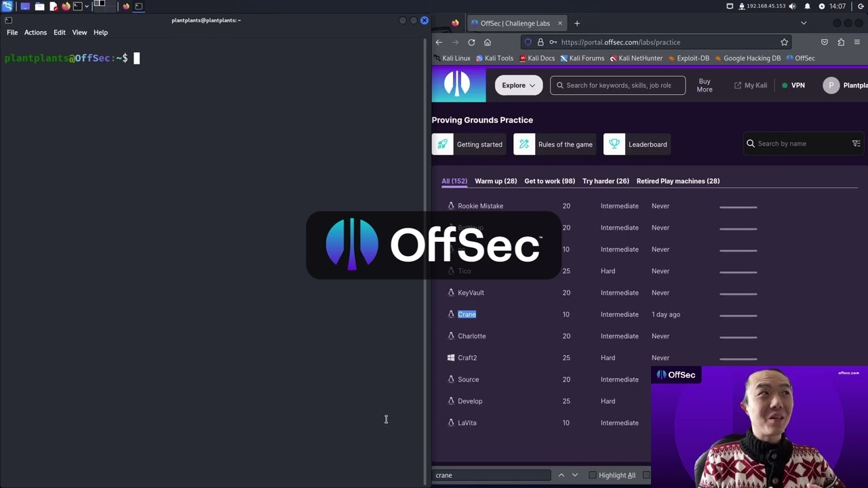This screenshot has width=868, height=488.
Task: Open the Pocket save icon
Action: pyautogui.click(x=825, y=42)
